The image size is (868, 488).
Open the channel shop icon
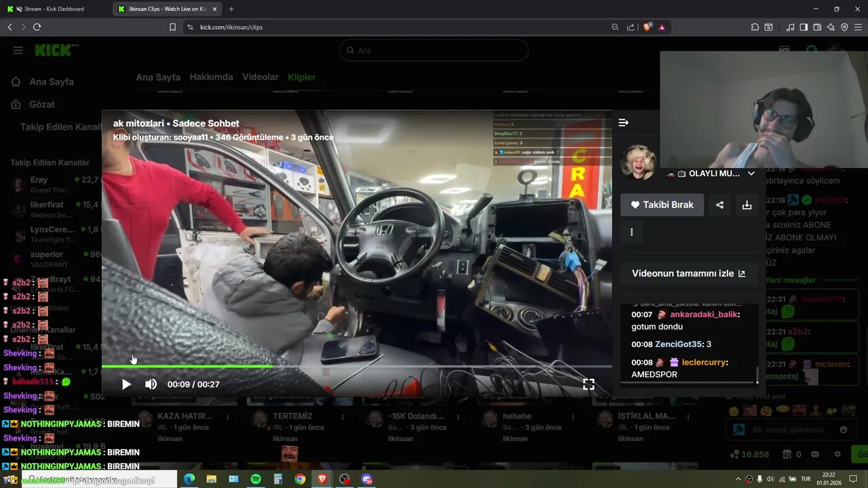coord(787,454)
